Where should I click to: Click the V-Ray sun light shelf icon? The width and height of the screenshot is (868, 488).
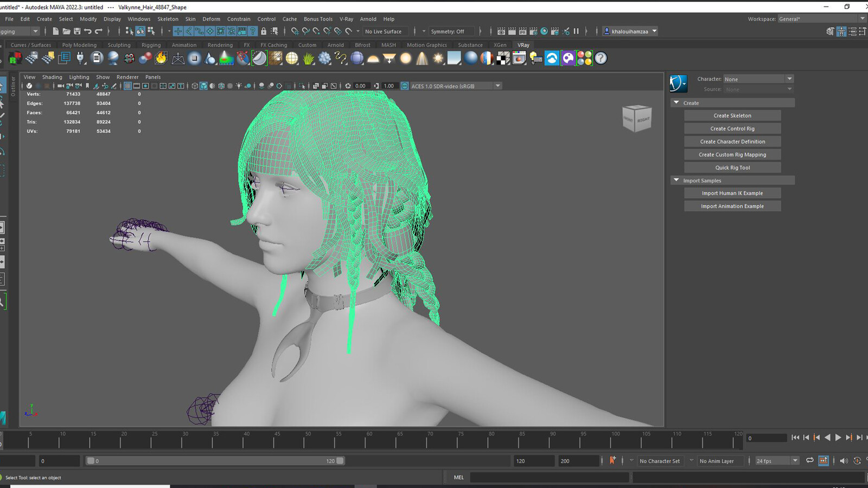[x=438, y=58]
